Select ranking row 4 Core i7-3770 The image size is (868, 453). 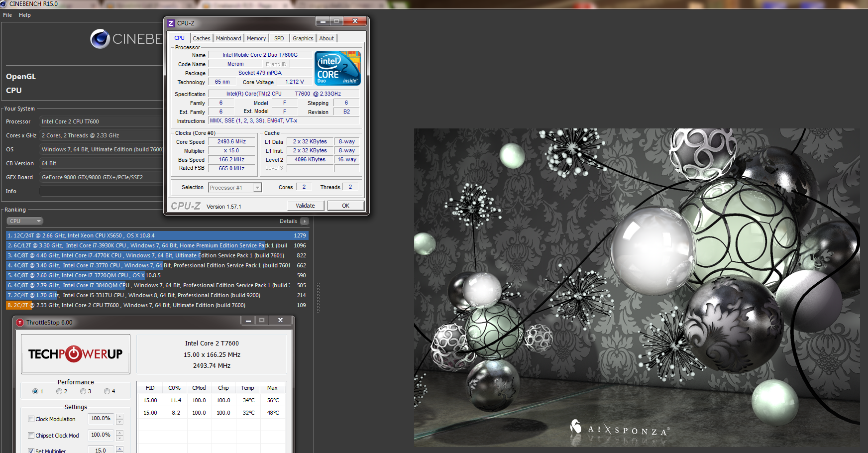coord(157,265)
